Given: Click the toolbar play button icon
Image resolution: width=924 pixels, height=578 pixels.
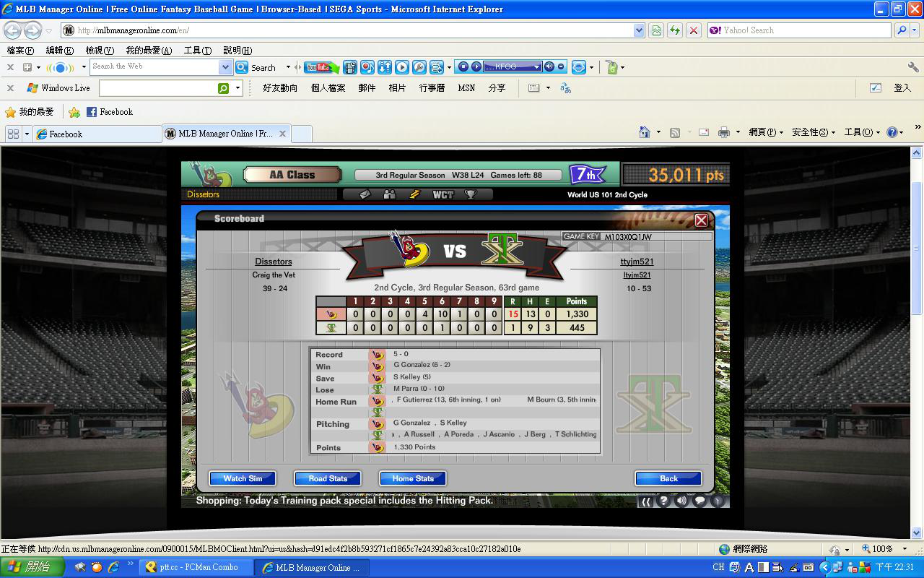Looking at the screenshot, I should pyautogui.click(x=402, y=67).
